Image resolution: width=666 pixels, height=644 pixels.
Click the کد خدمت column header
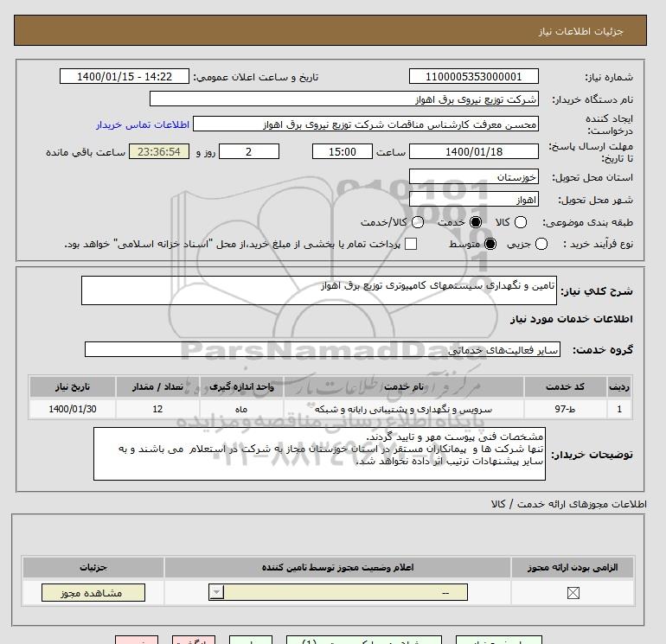pyautogui.click(x=566, y=386)
